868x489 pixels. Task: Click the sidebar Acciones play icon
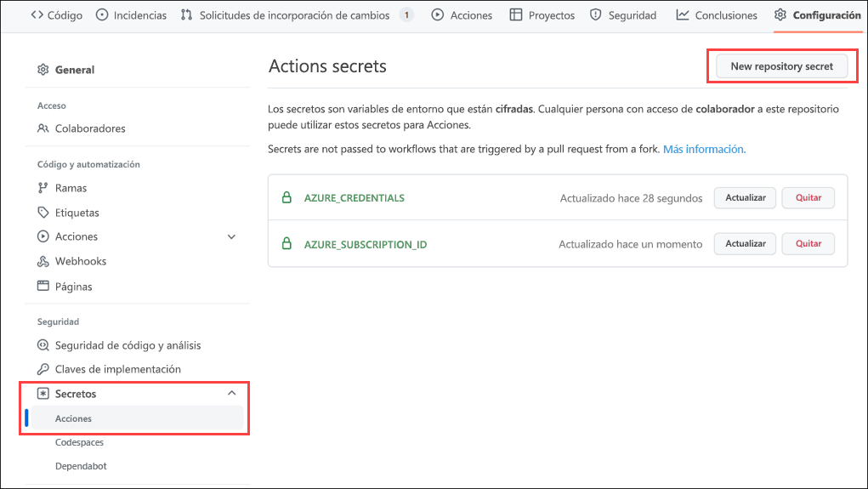pos(43,236)
